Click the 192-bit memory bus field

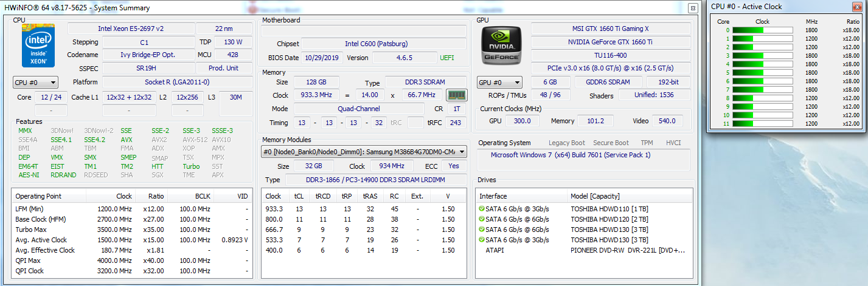point(668,82)
